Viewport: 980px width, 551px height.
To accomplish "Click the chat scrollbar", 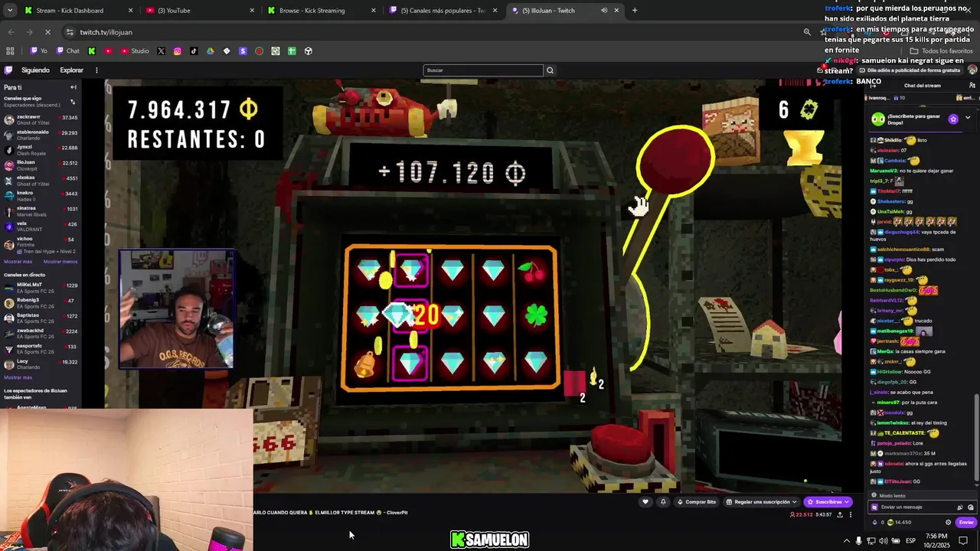I will tap(976, 438).
